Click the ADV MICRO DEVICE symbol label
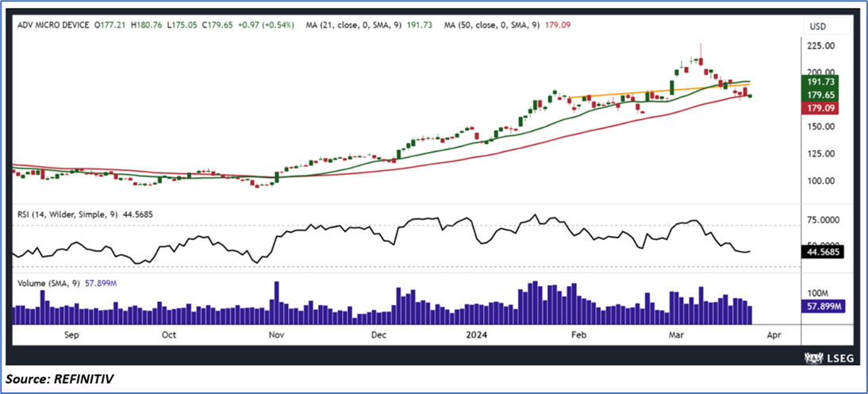This screenshot has width=868, height=394. point(54,25)
